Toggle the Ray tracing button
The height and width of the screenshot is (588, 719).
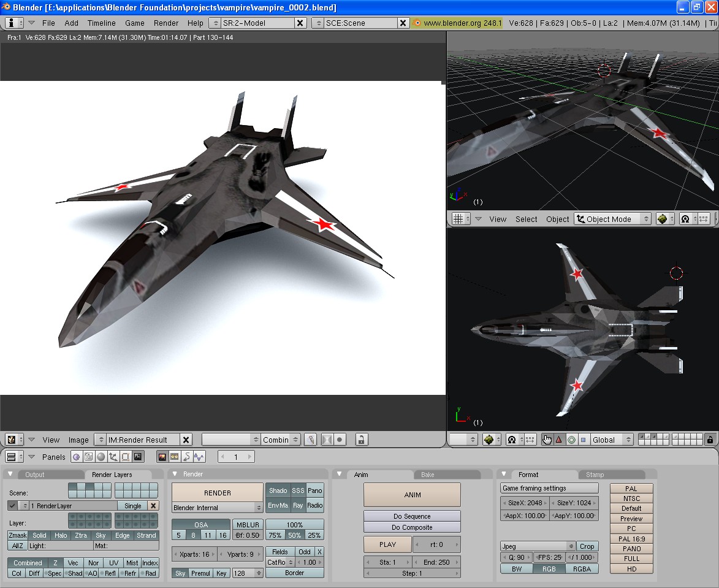coord(298,506)
